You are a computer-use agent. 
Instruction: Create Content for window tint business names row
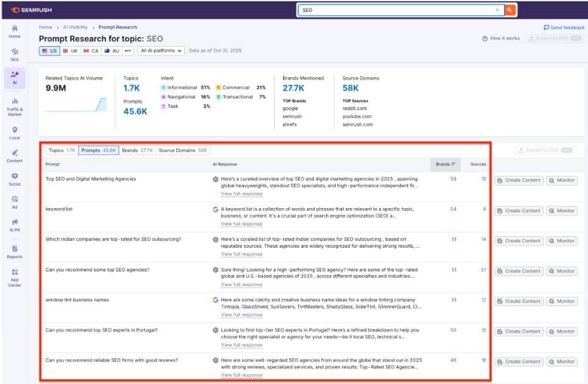pyautogui.click(x=519, y=301)
